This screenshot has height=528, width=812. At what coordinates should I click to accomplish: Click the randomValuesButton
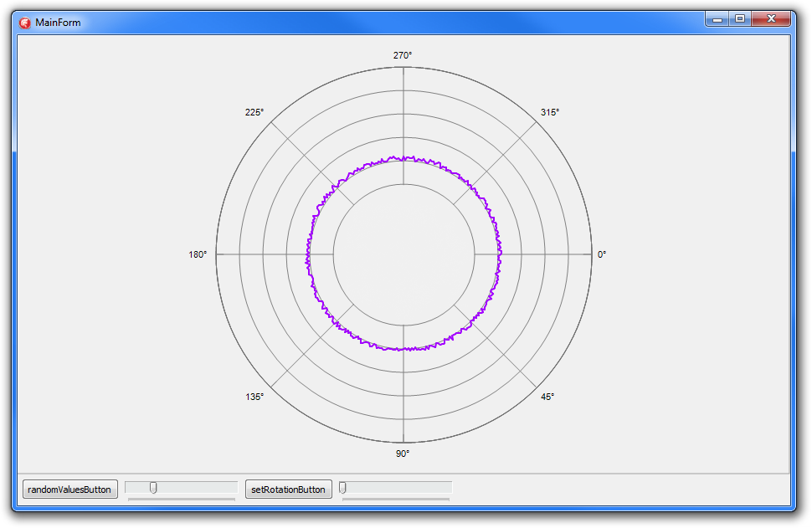point(70,490)
